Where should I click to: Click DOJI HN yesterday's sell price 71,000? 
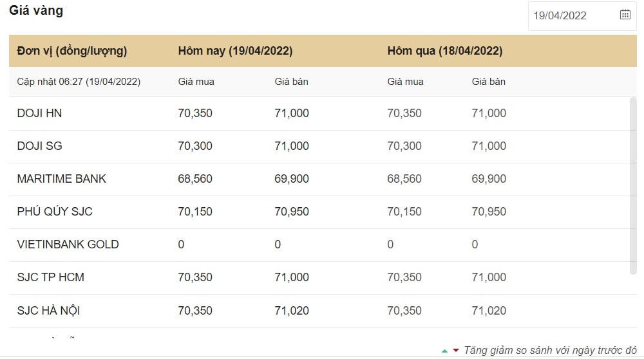click(x=489, y=113)
